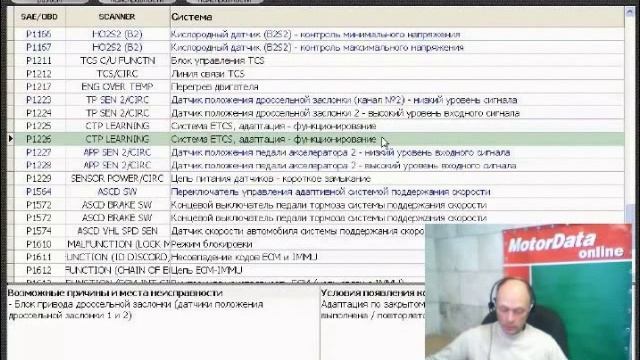This screenshot has height=360, width=640.
Task: Click description 'Режим блокировки'
Action: click(x=211, y=244)
